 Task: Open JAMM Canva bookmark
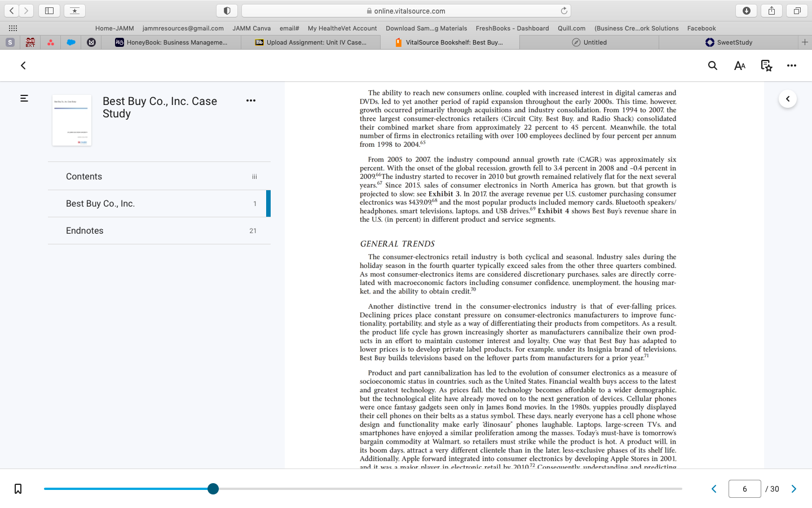251,28
